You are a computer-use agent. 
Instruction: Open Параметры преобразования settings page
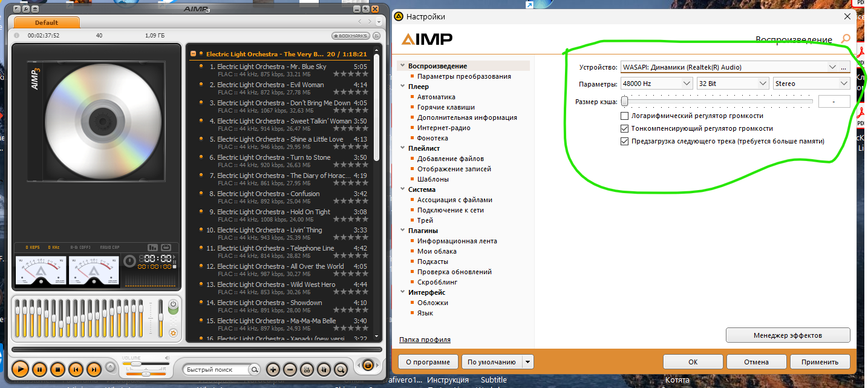(464, 76)
